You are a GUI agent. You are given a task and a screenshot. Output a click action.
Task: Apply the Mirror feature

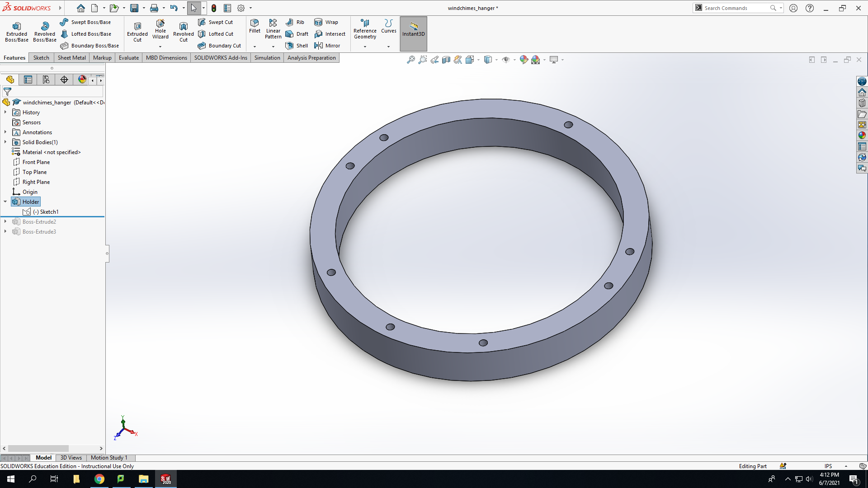click(327, 46)
